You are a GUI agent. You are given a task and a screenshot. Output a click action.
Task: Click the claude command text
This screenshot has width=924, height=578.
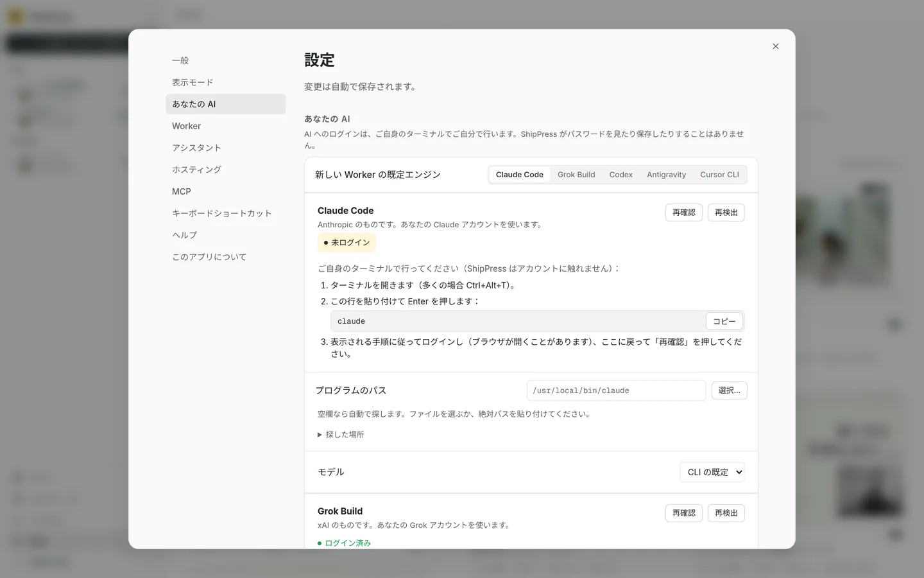click(x=351, y=321)
